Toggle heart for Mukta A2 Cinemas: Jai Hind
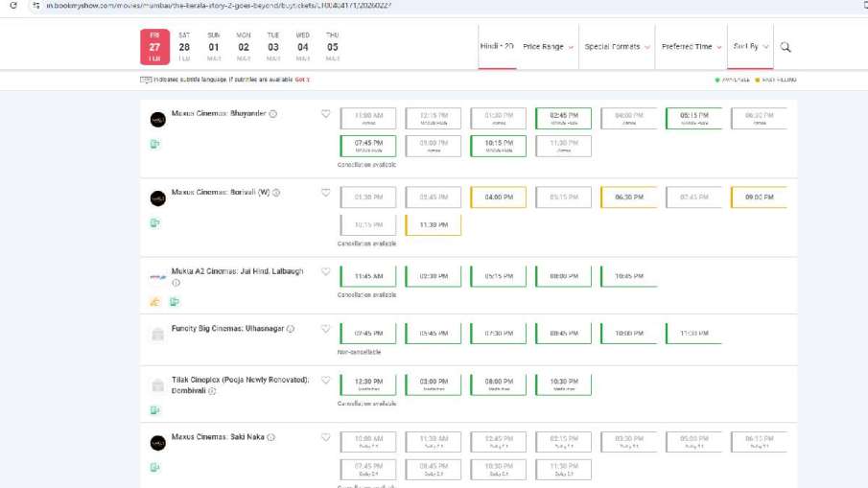This screenshot has height=488, width=868. click(x=325, y=272)
